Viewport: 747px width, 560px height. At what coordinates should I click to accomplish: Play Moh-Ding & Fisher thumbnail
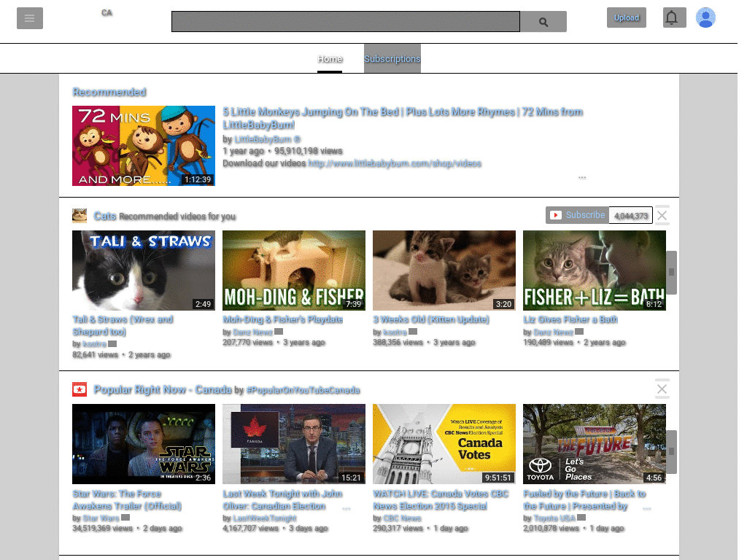[x=294, y=271]
